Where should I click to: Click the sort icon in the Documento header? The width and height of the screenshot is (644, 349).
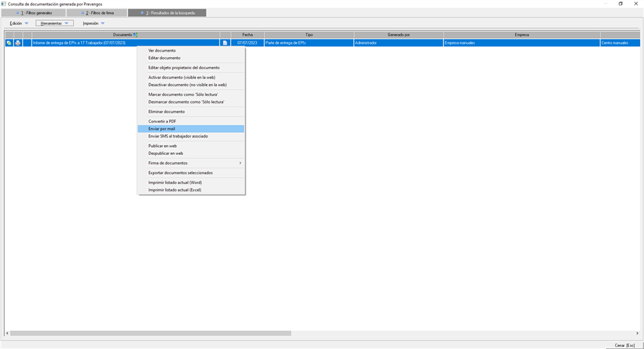(136, 35)
